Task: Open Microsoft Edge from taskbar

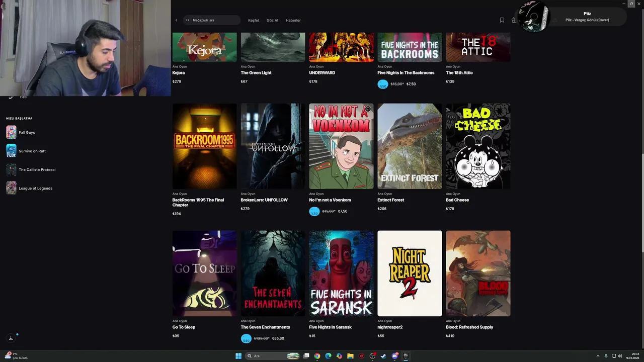Action: 328,356
